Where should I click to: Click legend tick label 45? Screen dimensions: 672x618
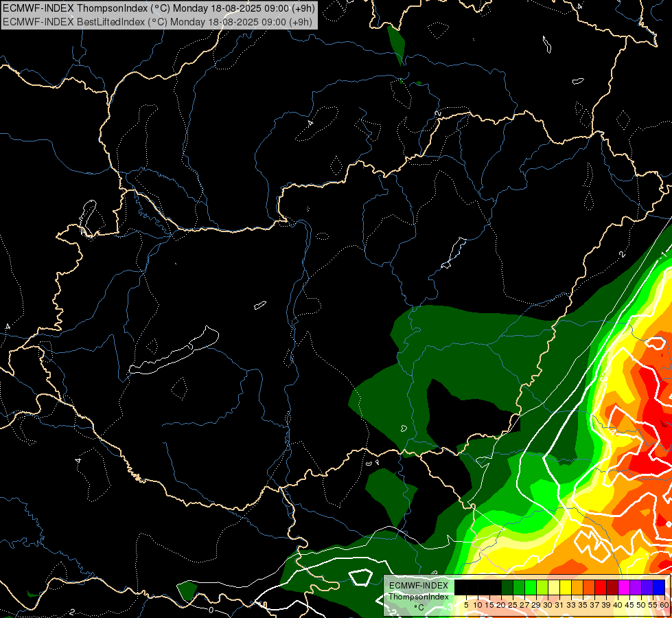629,605
